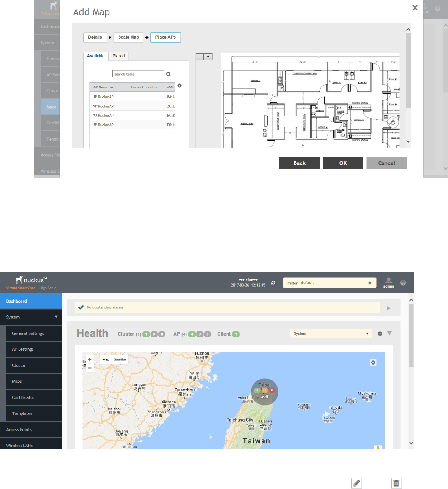
Task: Open Cluster in sidebar
Action: click(x=34, y=365)
